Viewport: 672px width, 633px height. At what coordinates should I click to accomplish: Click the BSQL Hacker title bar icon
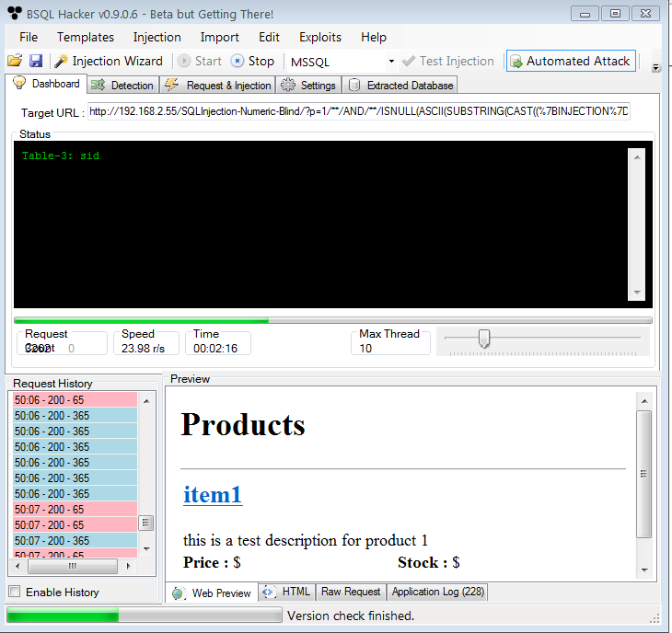[x=15, y=14]
